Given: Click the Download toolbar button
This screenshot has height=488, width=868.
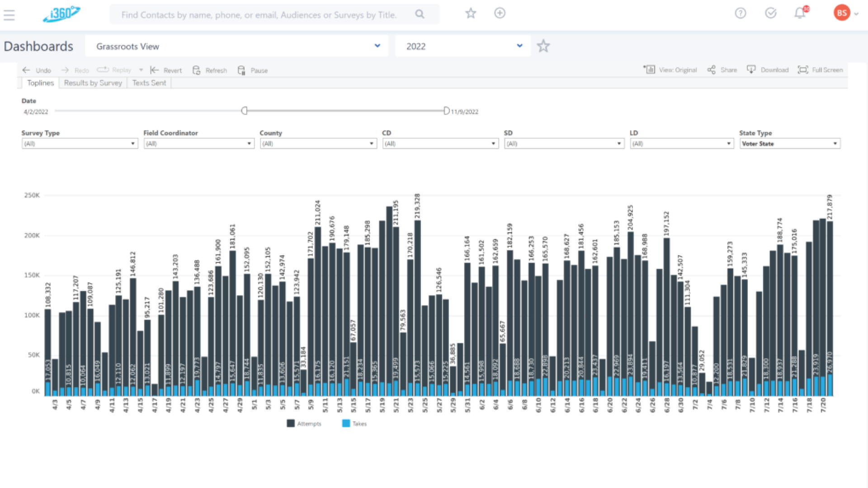Looking at the screenshot, I should (768, 70).
